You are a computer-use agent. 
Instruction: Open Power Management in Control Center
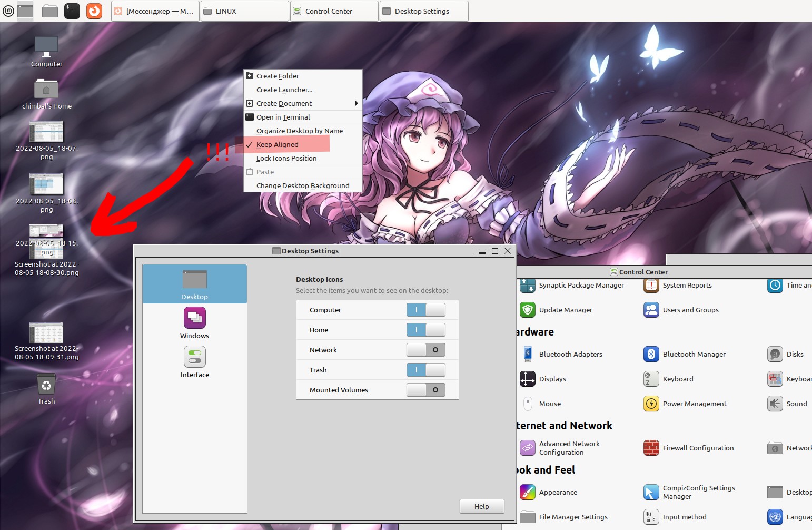[x=686, y=404]
